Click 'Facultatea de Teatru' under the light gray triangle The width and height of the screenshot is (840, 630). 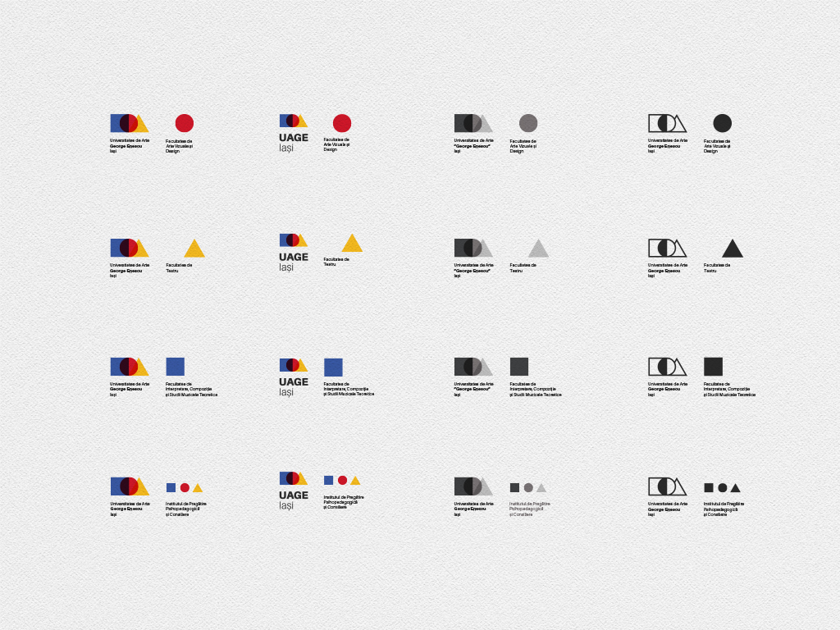pyautogui.click(x=523, y=268)
